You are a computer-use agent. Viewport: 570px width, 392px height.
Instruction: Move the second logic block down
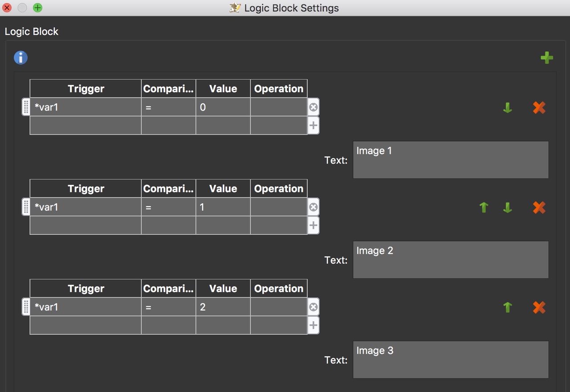[x=507, y=207]
